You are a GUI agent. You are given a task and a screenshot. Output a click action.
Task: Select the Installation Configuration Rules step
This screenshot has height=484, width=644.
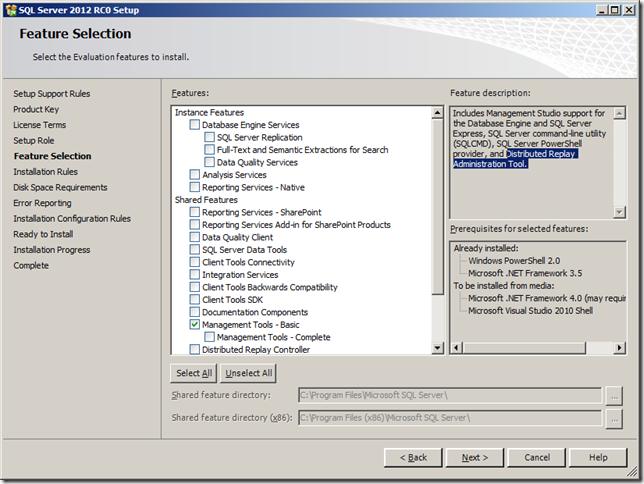coord(72,219)
